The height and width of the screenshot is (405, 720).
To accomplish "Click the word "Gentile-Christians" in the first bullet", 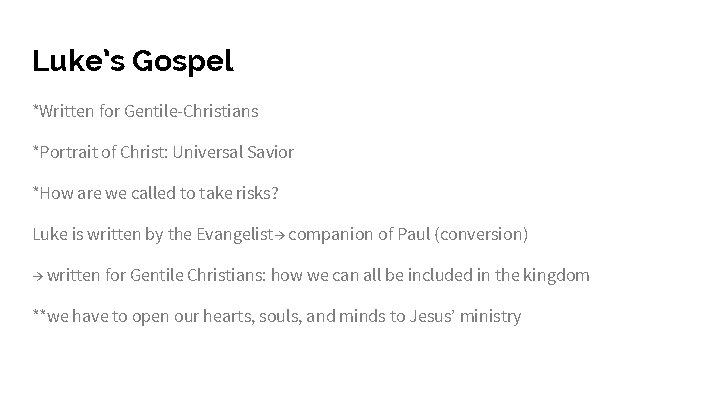I will 191,111.
